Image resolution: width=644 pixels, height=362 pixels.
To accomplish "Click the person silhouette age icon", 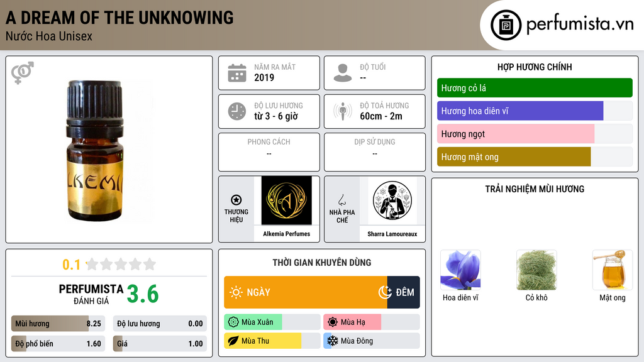I will [343, 73].
